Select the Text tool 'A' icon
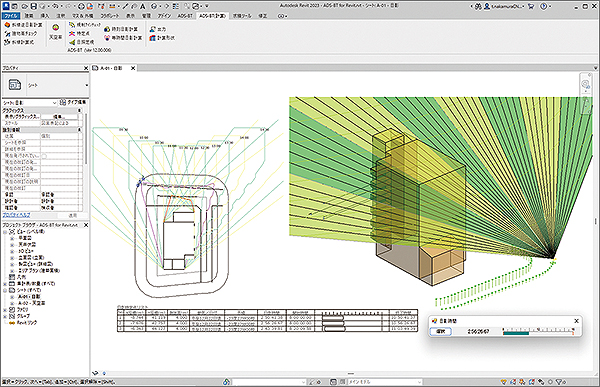Viewport: 600px width, 387px height. (x=142, y=6)
